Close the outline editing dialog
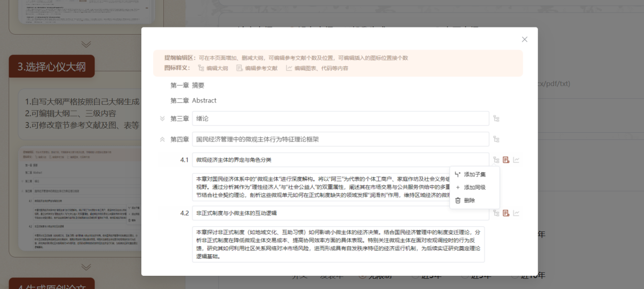The width and height of the screenshot is (644, 289). point(525,39)
